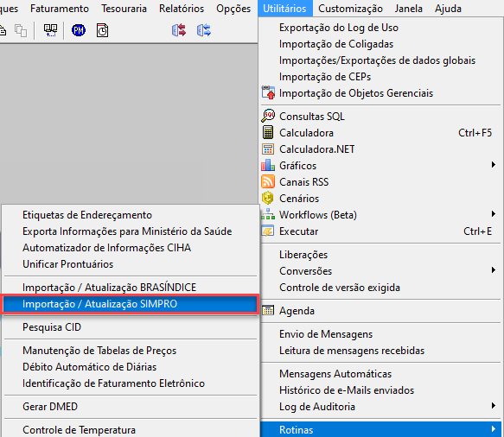
Task: Open the Tesouraria menu
Action: (124, 9)
